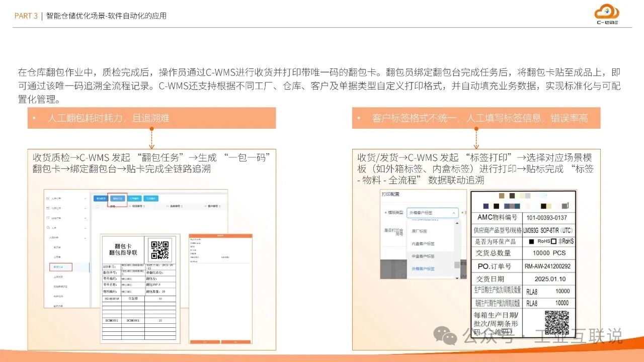Click a color swatch at the label top
This screenshot has width=644, height=362.
pyautogui.click(x=502, y=196)
